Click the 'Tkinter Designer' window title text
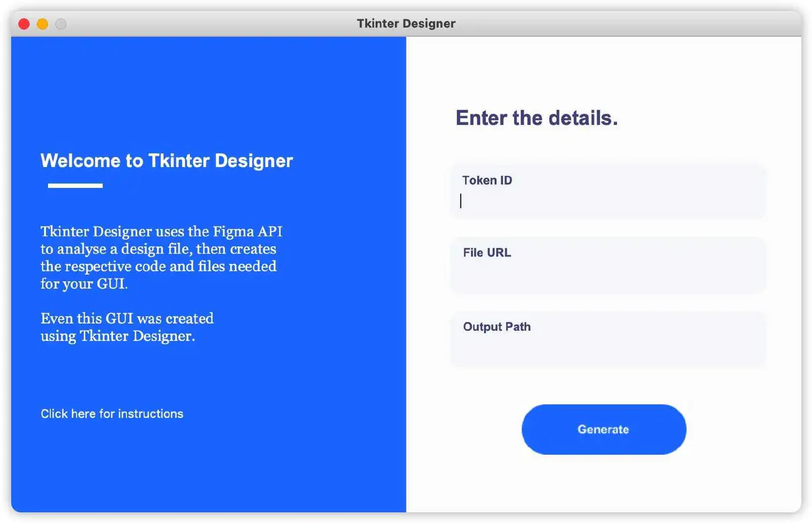This screenshot has width=812, height=523. 406,24
